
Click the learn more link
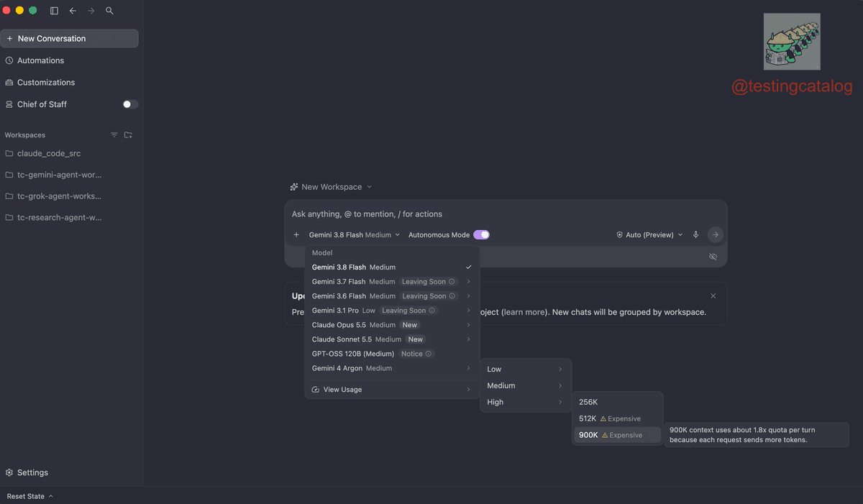pyautogui.click(x=524, y=312)
